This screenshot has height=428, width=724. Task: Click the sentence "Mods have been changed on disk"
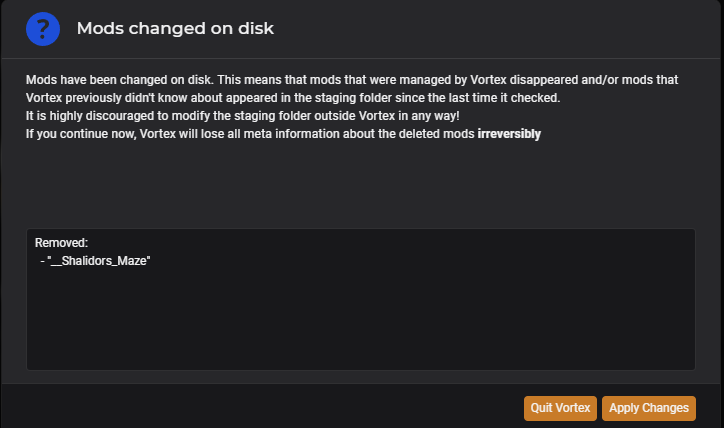(x=120, y=80)
